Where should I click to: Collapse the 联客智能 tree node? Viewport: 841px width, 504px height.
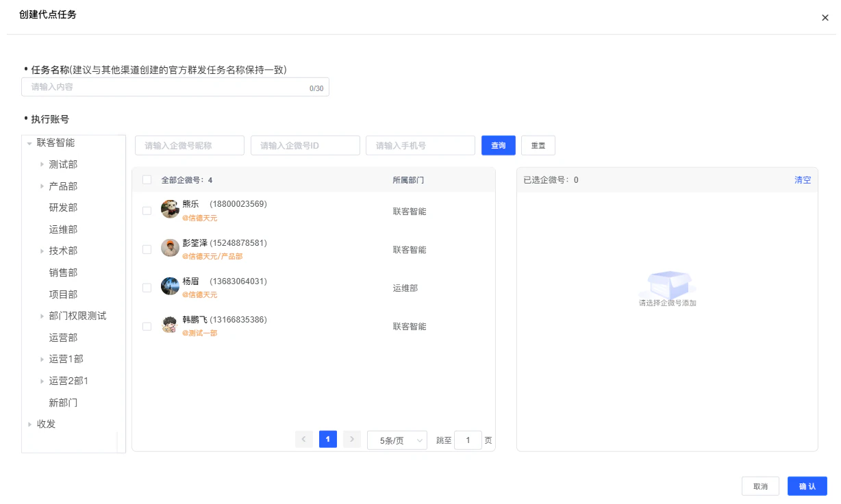tap(29, 143)
